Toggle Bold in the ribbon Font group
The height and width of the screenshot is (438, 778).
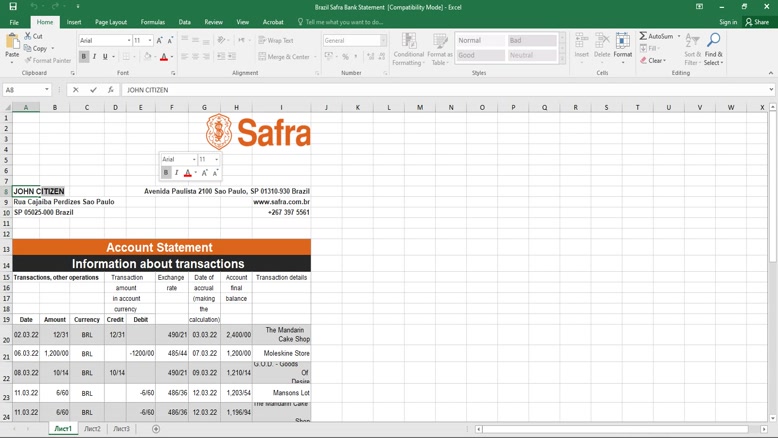click(x=84, y=57)
